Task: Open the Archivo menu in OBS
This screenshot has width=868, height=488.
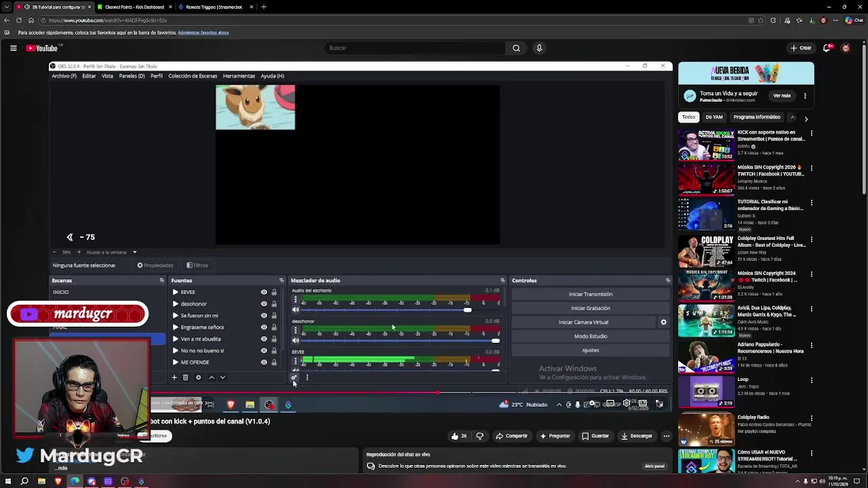Action: 64,76
